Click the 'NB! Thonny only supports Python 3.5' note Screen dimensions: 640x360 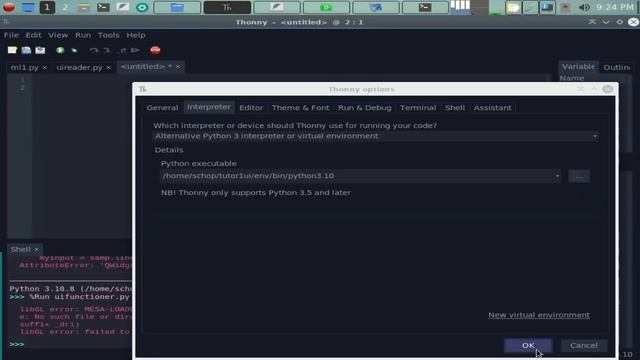point(256,193)
